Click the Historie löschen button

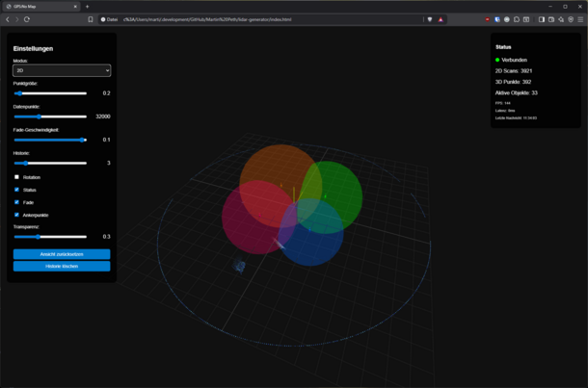62,267
